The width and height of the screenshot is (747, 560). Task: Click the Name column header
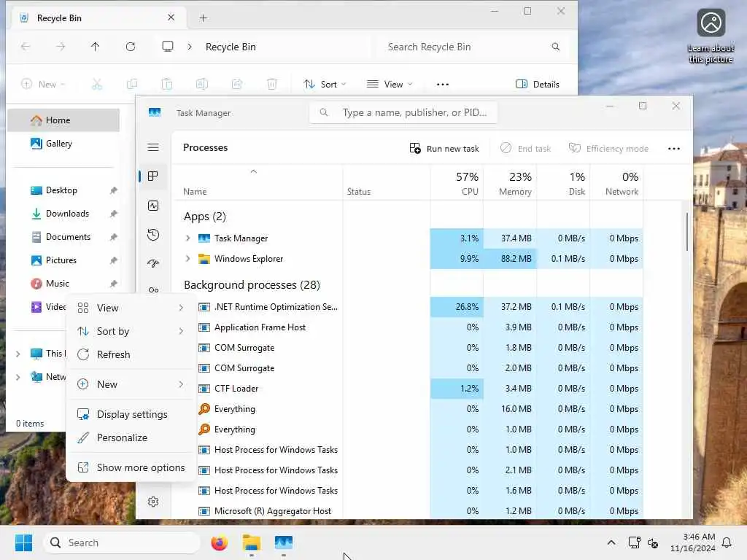pyautogui.click(x=195, y=192)
